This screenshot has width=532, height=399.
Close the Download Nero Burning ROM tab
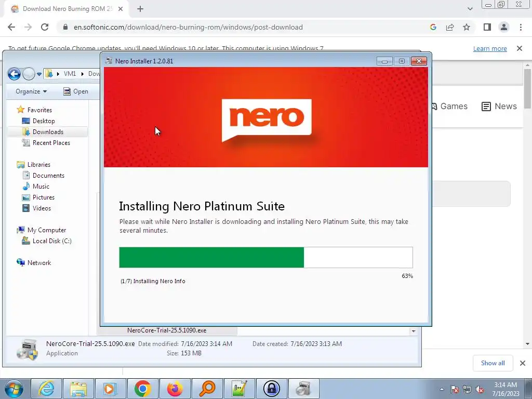(x=121, y=9)
